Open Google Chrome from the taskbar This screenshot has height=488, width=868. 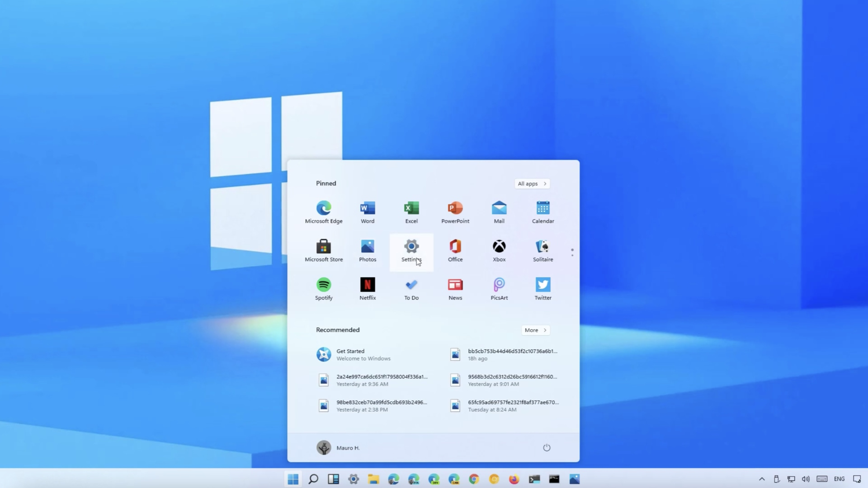(x=474, y=479)
